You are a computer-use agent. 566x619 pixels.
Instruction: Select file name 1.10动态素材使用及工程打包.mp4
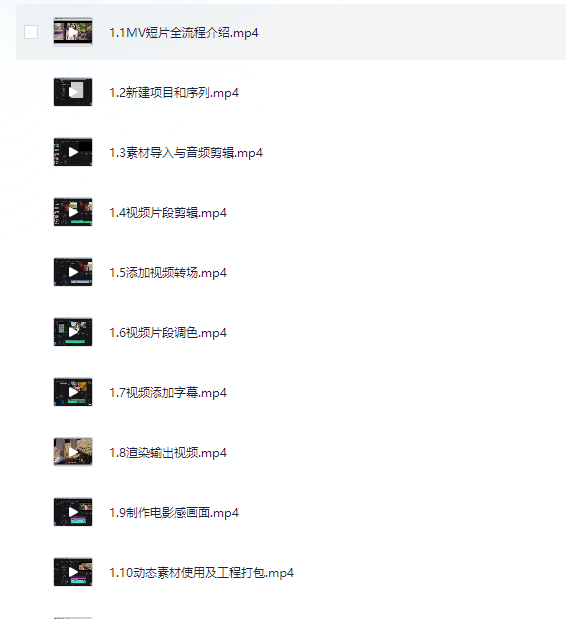[202, 573]
